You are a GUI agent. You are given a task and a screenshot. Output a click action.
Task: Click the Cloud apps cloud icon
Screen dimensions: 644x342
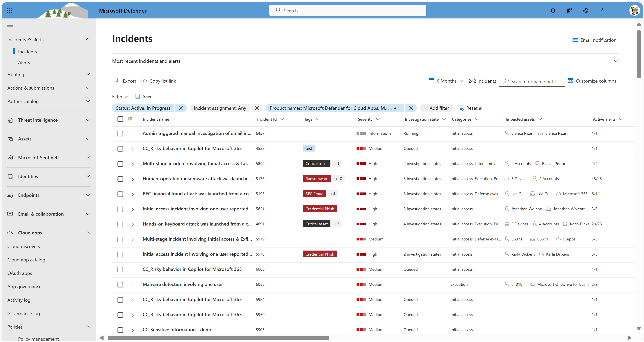[x=10, y=233]
